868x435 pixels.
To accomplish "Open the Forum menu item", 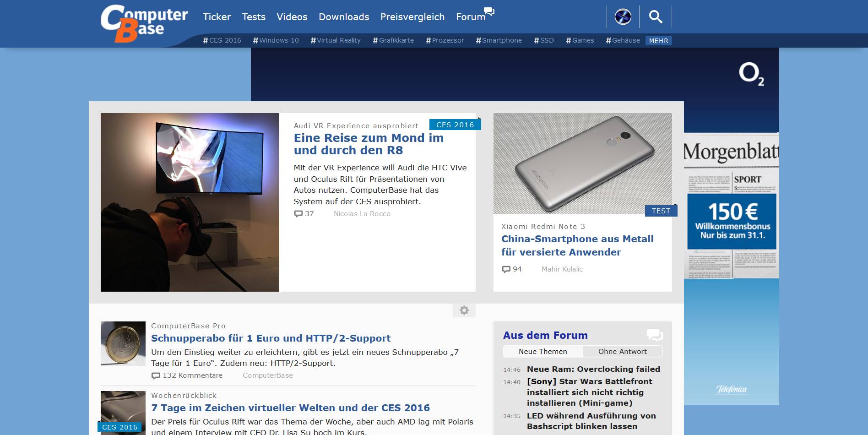I will (x=471, y=17).
